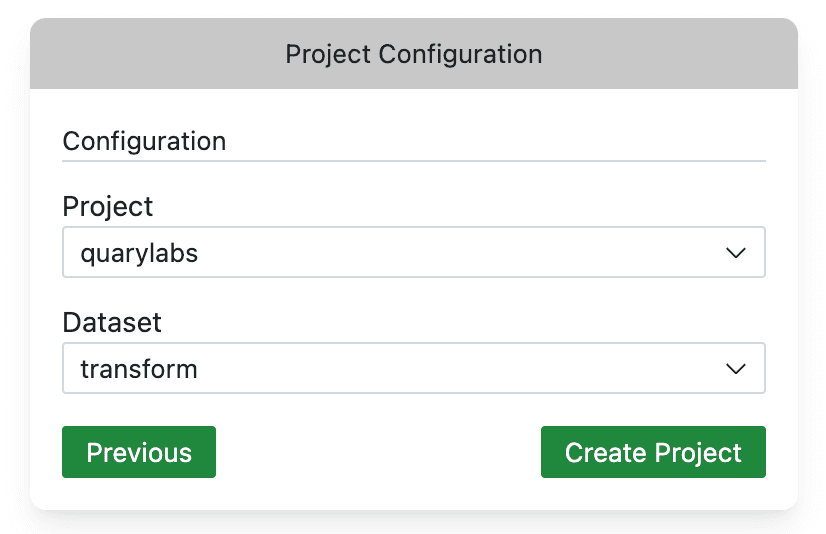826x534 pixels.
Task: Click the gray header bar left of title
Action: click(x=150, y=54)
